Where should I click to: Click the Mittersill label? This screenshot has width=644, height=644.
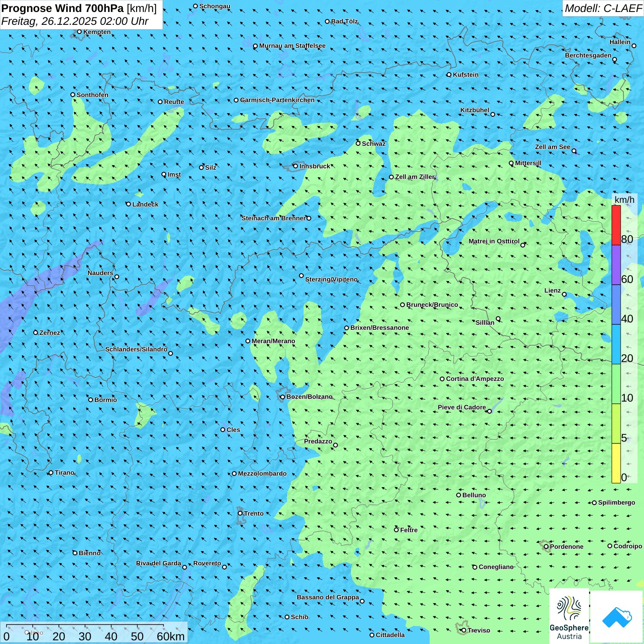tap(529, 163)
